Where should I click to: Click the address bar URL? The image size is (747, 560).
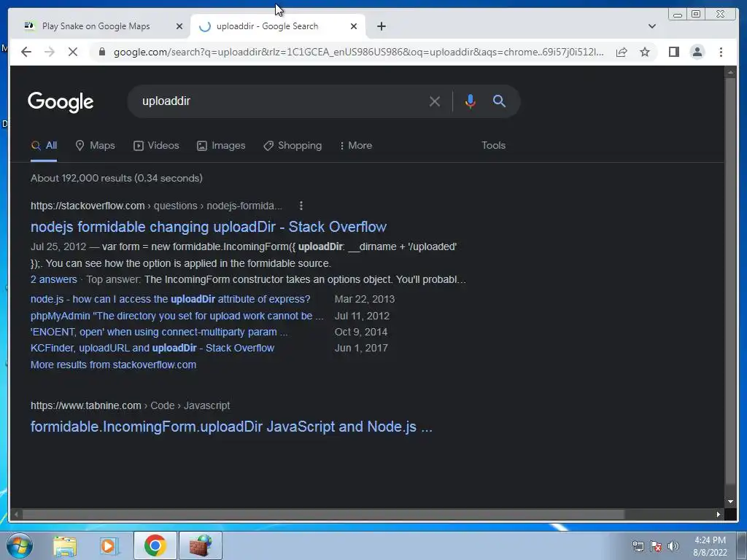(358, 52)
